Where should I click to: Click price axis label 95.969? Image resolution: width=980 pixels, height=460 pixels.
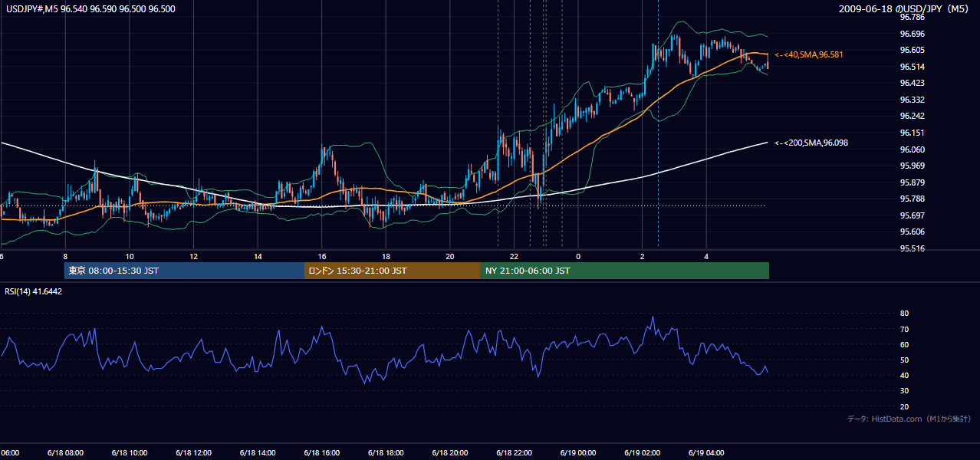point(912,166)
